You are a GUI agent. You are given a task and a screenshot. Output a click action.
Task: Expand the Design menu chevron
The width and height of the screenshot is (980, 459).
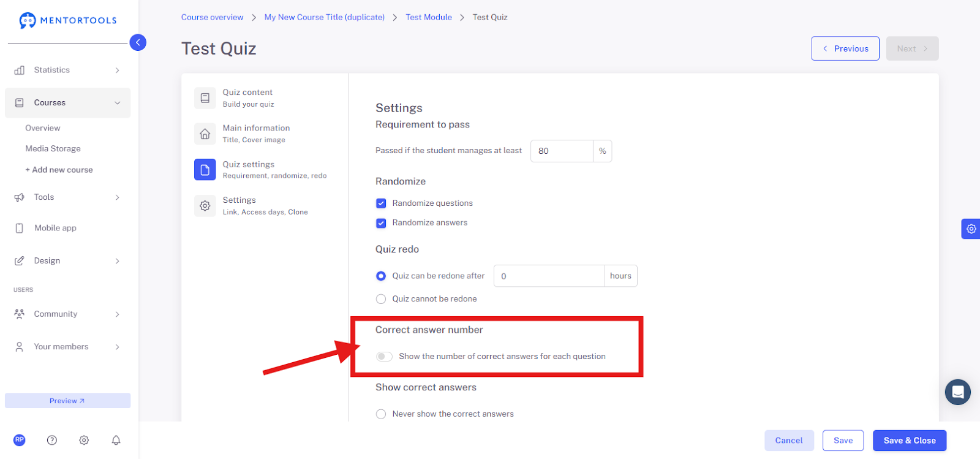click(x=118, y=261)
